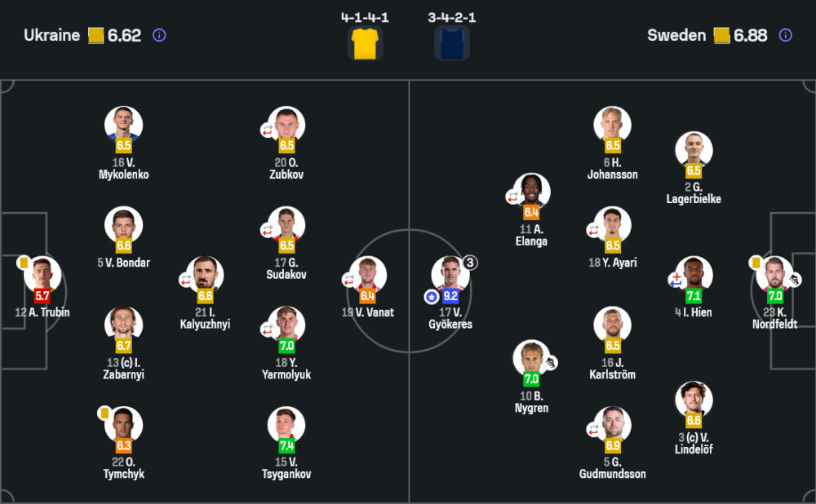The image size is (816, 504).
Task: Click the info icon beside Sweden's 6.88 rating
Action: click(x=785, y=35)
